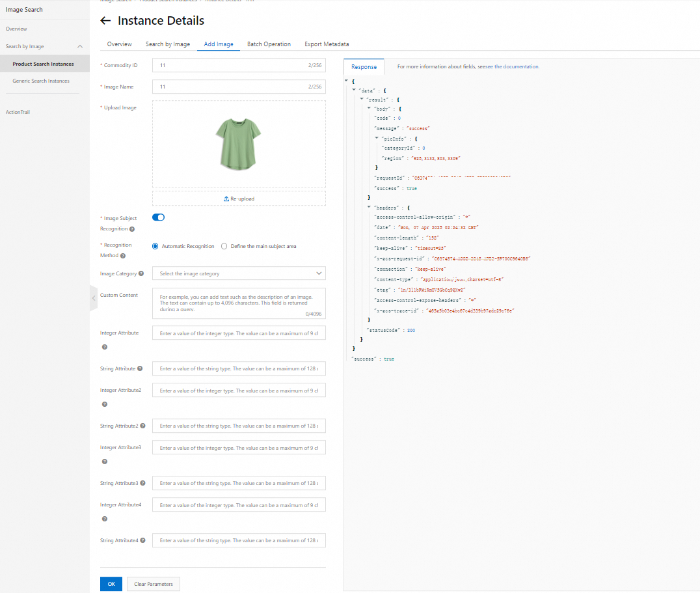Focus the Integer Attribute2 input field
The width and height of the screenshot is (700, 593).
(x=239, y=391)
